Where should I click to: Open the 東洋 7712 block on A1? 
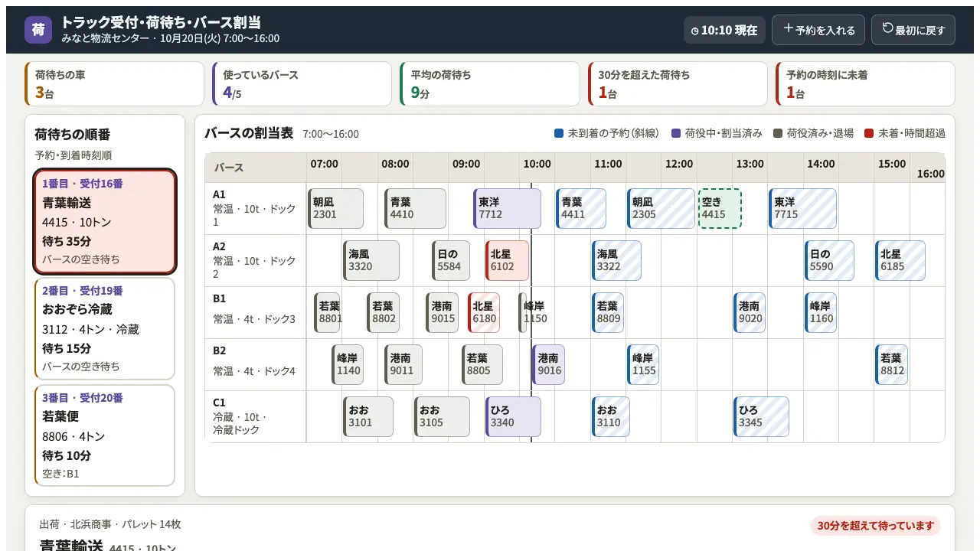click(507, 208)
